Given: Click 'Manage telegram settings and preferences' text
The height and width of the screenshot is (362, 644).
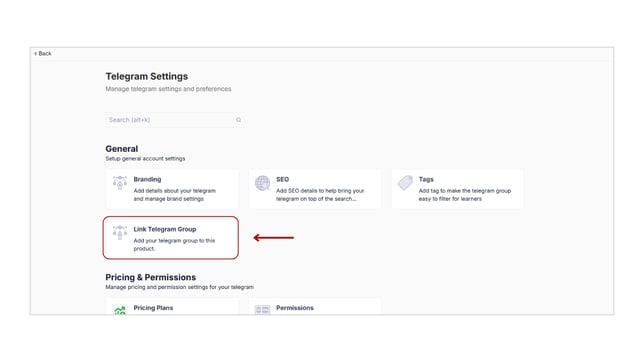Looking at the screenshot, I should click(168, 89).
